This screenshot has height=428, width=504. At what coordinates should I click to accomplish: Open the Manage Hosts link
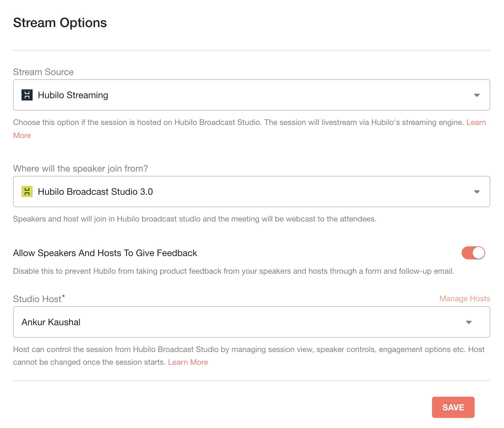(x=465, y=298)
